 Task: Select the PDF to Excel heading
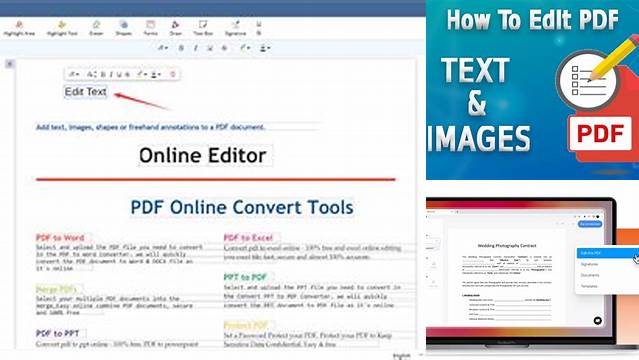pyautogui.click(x=248, y=237)
